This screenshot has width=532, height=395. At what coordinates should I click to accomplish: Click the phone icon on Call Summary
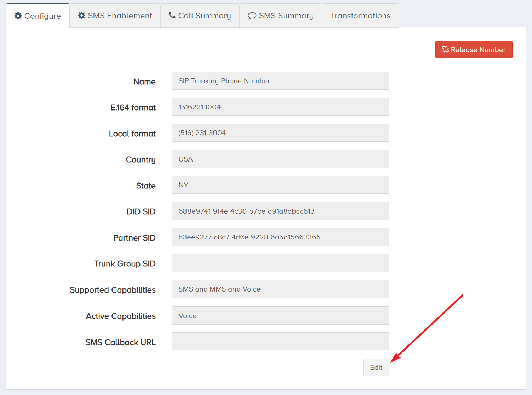point(172,15)
